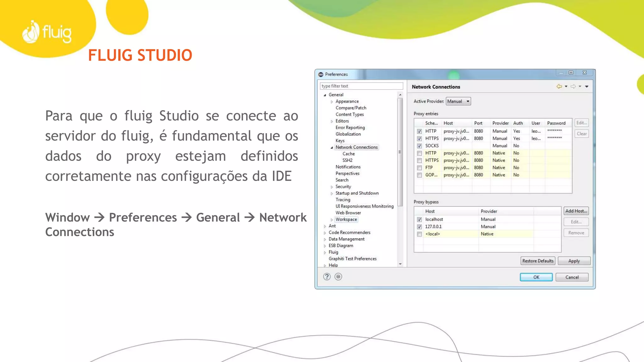Expand the Appearance tree node
This screenshot has height=362, width=644.
pos(332,101)
